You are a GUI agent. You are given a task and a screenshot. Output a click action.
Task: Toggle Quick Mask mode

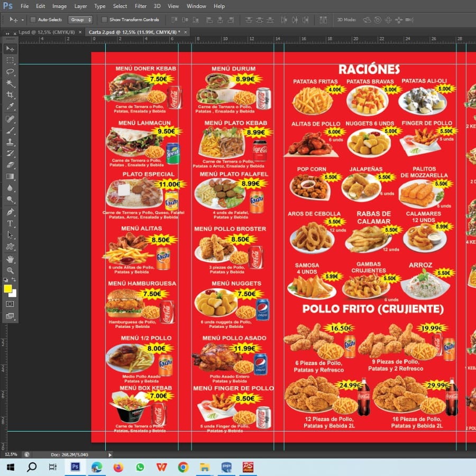click(x=10, y=304)
